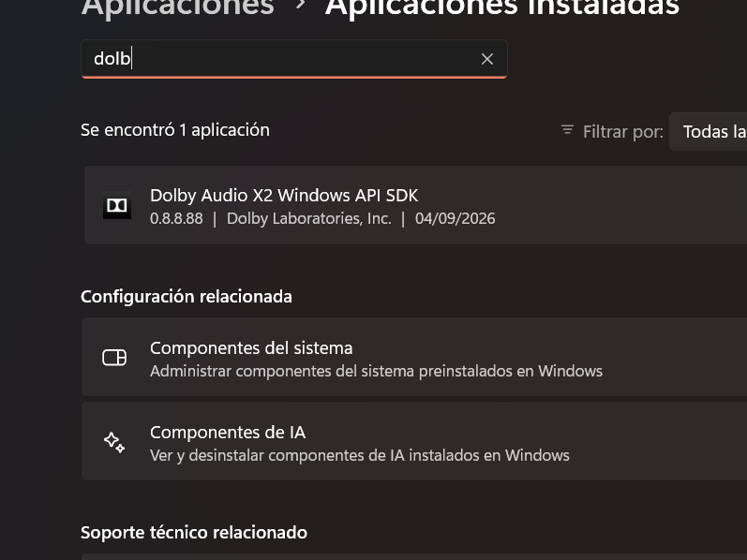
Task: Click the Configuración relacionada heading
Action: pos(187,297)
